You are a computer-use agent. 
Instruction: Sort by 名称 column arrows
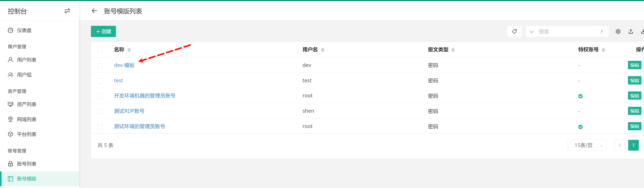coord(129,50)
